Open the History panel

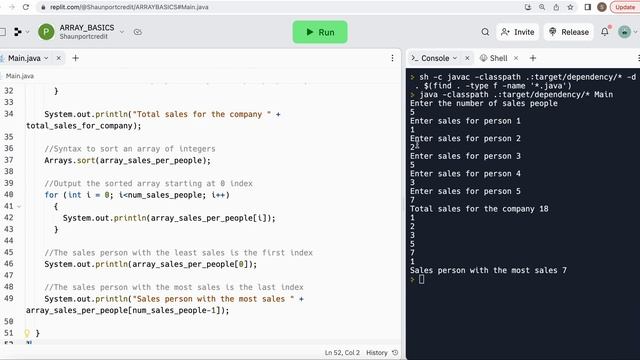pyautogui.click(x=382, y=353)
